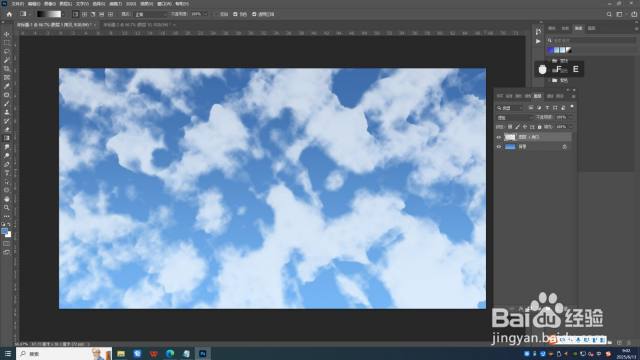Open the options bar opacity dropdown

(205, 14)
